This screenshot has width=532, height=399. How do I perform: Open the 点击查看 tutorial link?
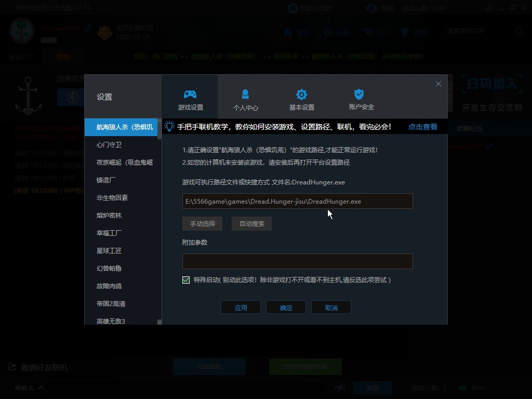pos(422,127)
